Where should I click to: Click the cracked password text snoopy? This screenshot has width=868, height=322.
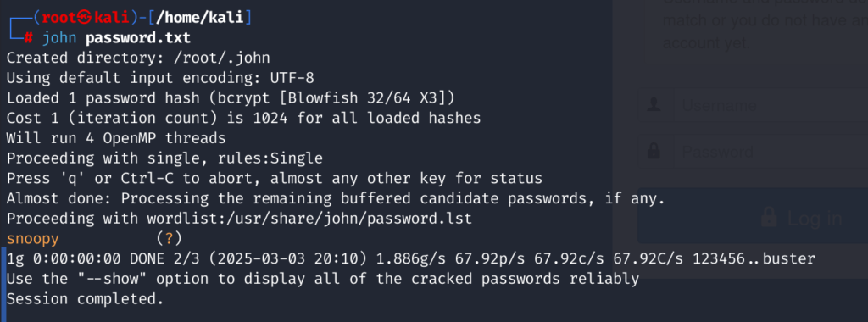point(33,240)
